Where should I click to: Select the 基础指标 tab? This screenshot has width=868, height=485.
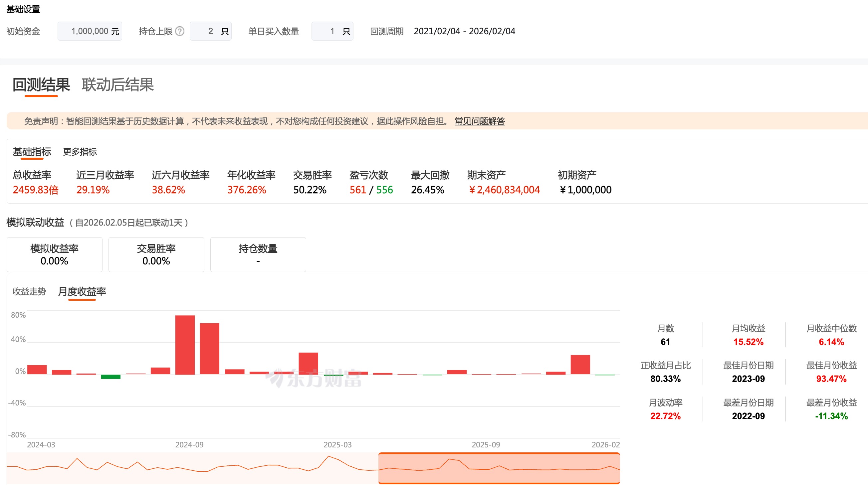(32, 152)
